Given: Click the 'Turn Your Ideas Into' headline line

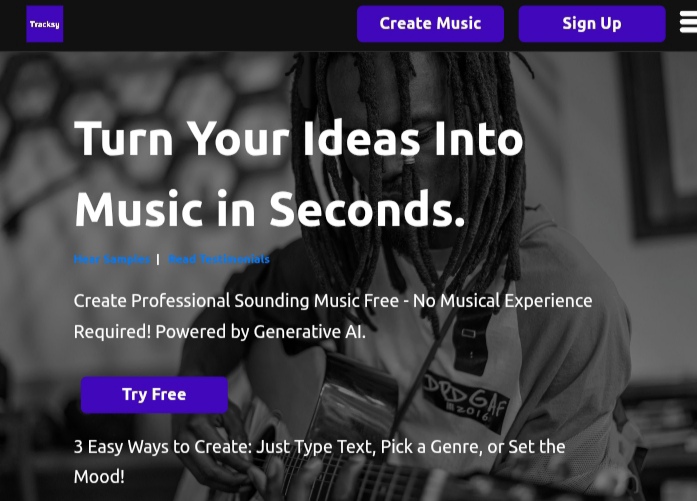Looking at the screenshot, I should tap(299, 139).
